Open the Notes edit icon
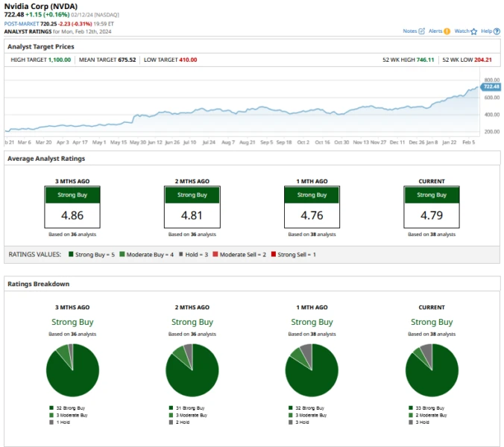The image size is (504, 447). point(422,31)
